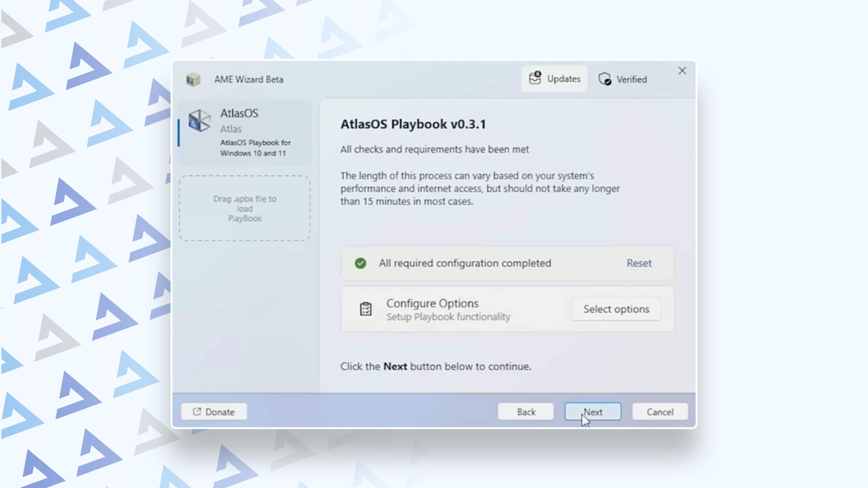The image size is (868, 488).
Task: Close the AME Wizard window
Action: click(x=682, y=71)
